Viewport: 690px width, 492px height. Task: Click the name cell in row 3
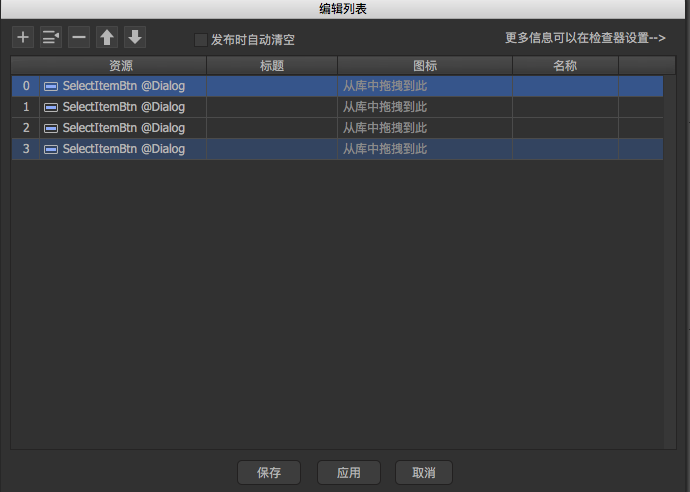(x=565, y=149)
